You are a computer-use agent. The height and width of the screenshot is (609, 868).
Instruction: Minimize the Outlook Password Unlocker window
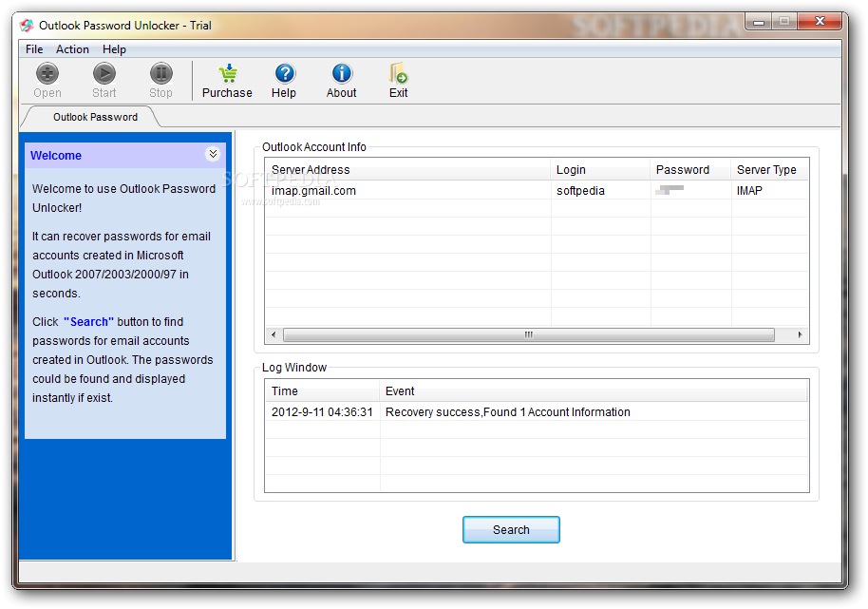[759, 22]
